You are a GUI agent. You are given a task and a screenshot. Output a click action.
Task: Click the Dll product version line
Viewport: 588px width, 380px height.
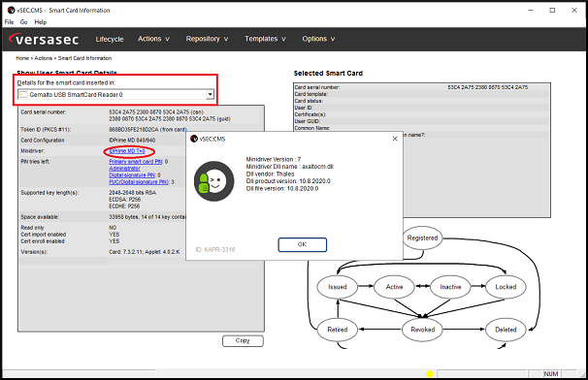(288, 181)
